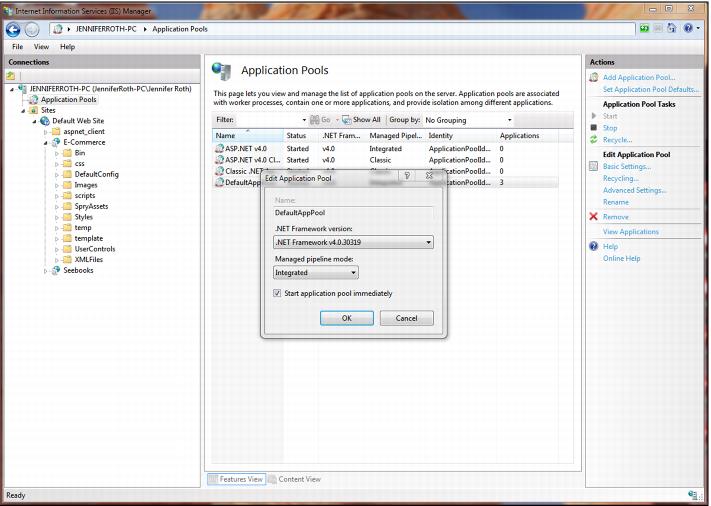Screen dimensions: 711x506
Task: Open the Help question mark icon in toolbar
Action: [x=688, y=29]
